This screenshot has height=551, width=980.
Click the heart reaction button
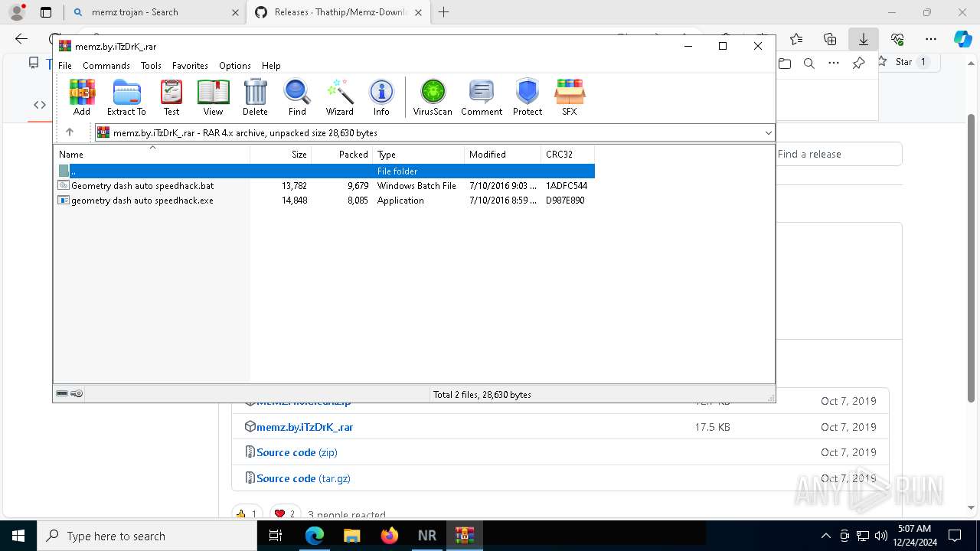click(x=286, y=514)
